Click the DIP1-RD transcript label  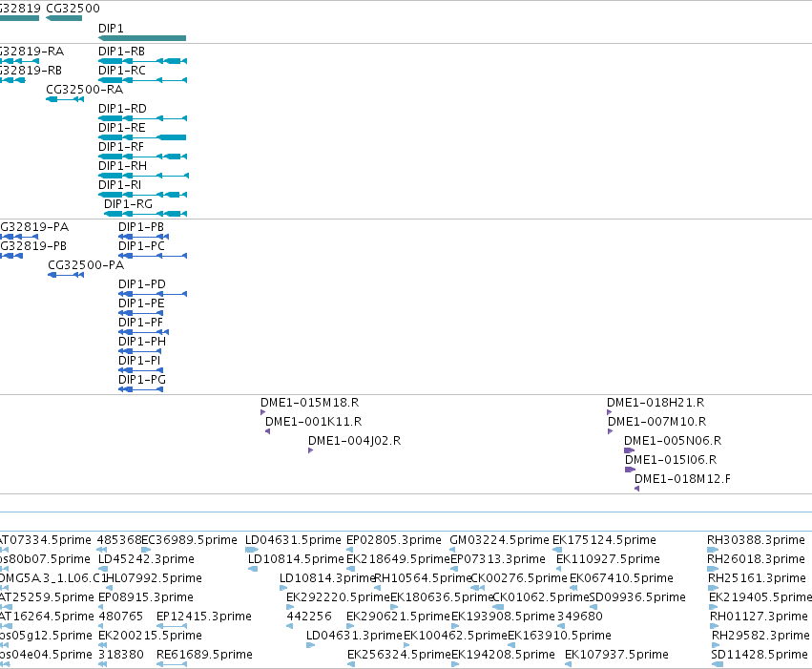tap(122, 109)
